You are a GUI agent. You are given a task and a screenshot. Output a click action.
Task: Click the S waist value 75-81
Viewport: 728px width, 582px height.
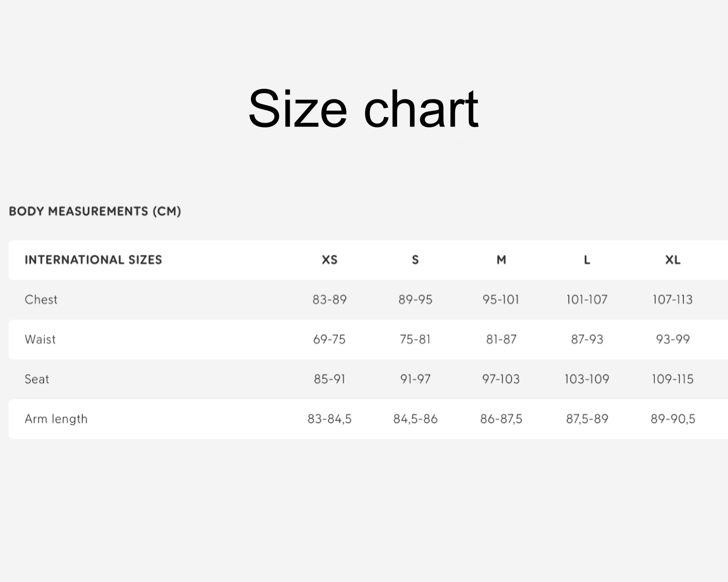pyautogui.click(x=415, y=339)
